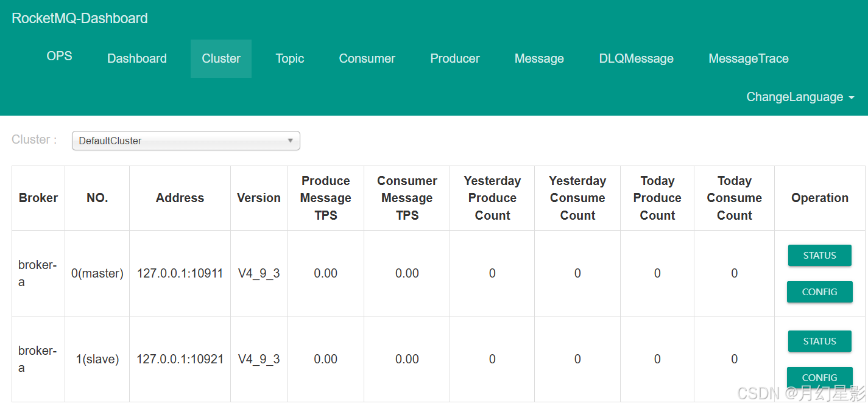The width and height of the screenshot is (868, 409).
Task: Click address 127.0.0.1:10921
Action: [x=180, y=359]
